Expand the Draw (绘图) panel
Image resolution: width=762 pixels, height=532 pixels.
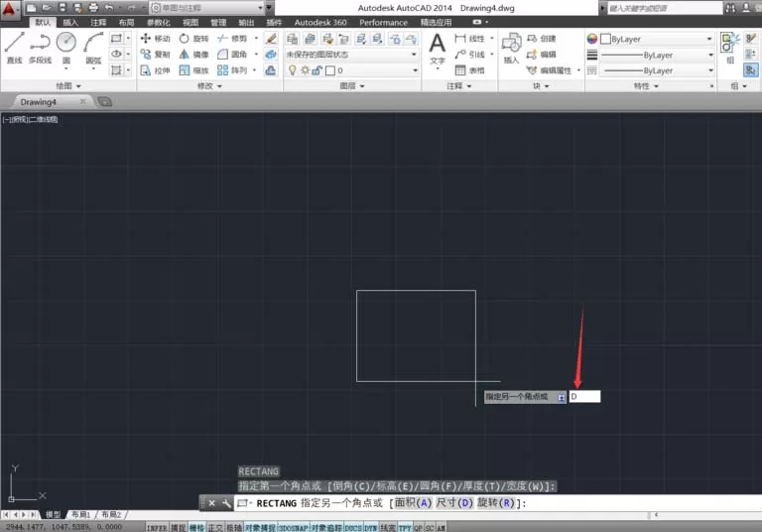point(68,86)
